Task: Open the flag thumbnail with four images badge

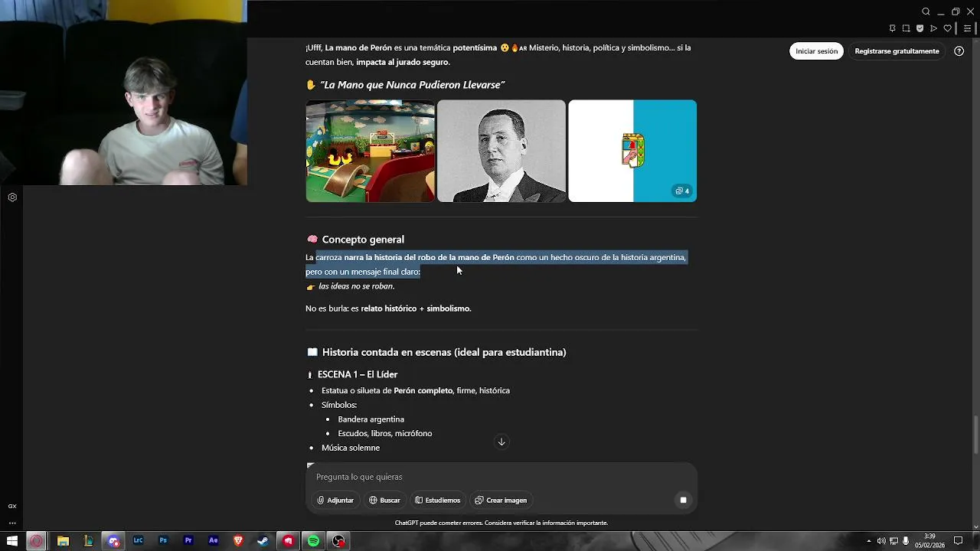Action: (632, 151)
